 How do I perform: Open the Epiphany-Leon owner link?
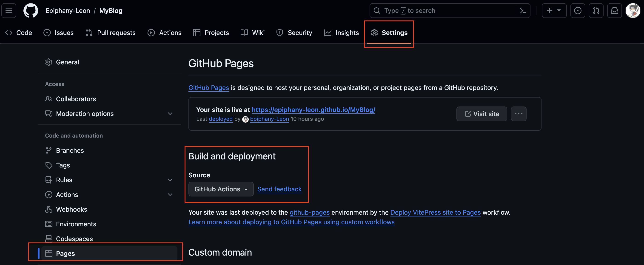point(68,11)
